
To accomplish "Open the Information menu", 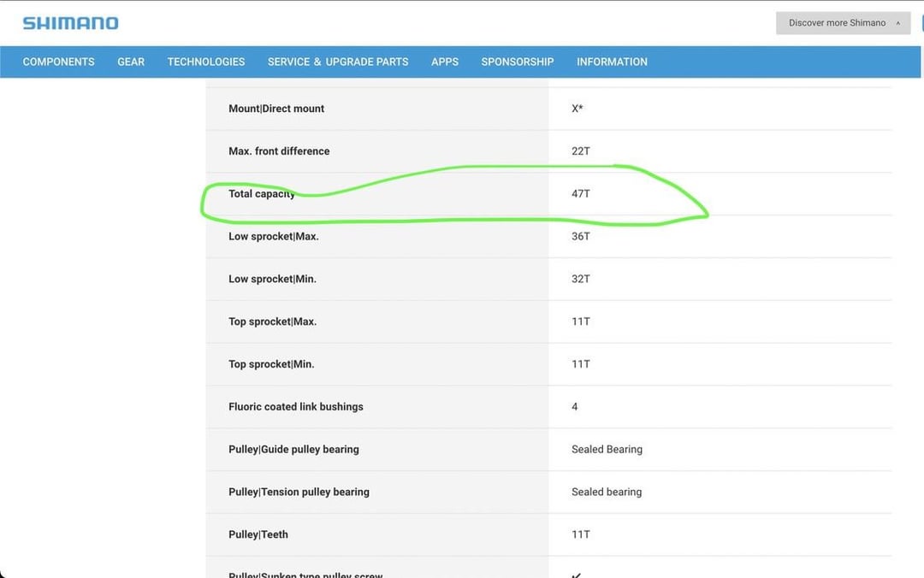I will pyautogui.click(x=612, y=62).
